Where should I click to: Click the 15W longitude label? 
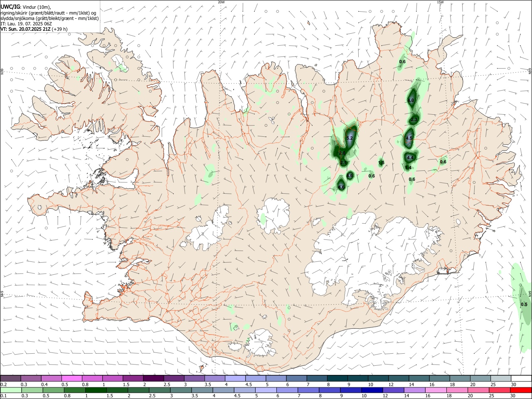(x=440, y=2)
